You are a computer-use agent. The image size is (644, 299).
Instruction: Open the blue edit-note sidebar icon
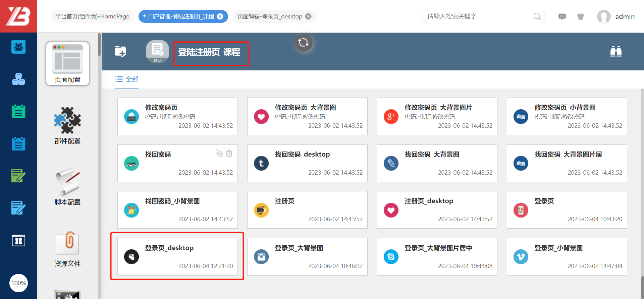[x=18, y=208]
